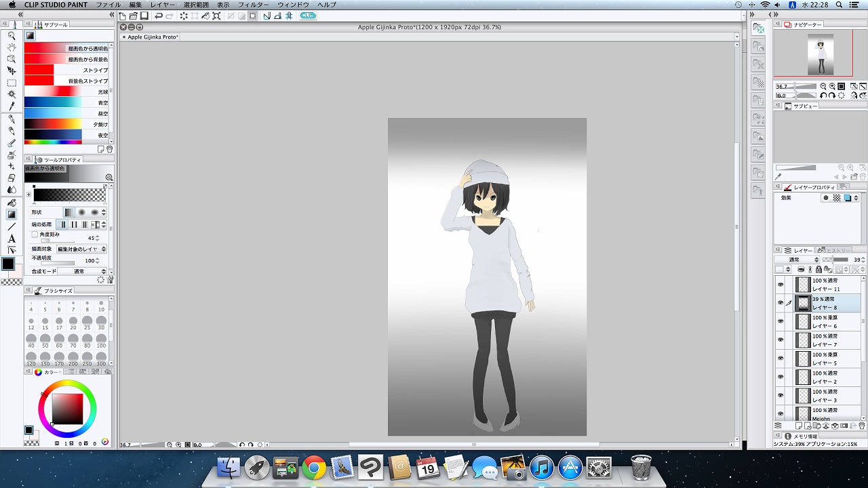Image resolution: width=868 pixels, height=488 pixels.
Task: Open the フィルター menu
Action: point(253,5)
